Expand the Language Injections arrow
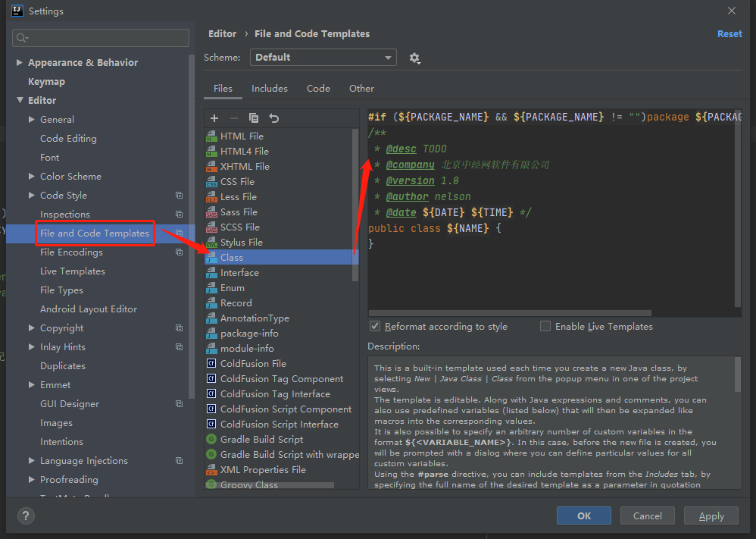 coord(31,461)
